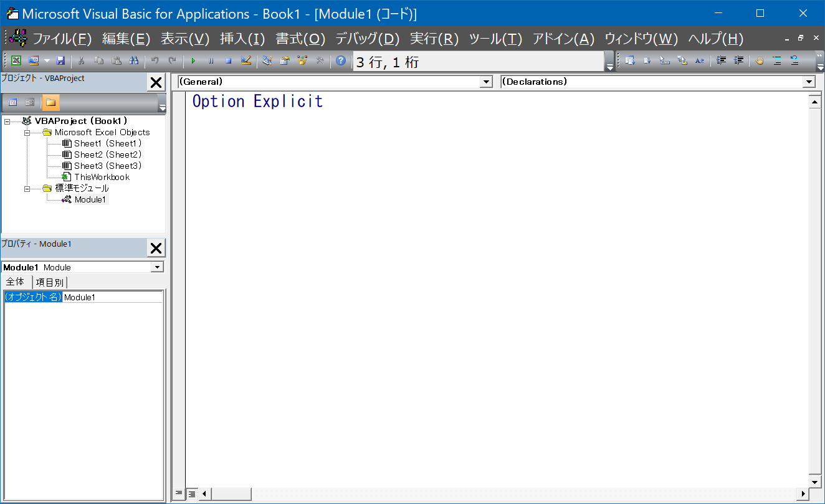Open the ツール(T) menu
The height and width of the screenshot is (504, 825).
(x=495, y=39)
